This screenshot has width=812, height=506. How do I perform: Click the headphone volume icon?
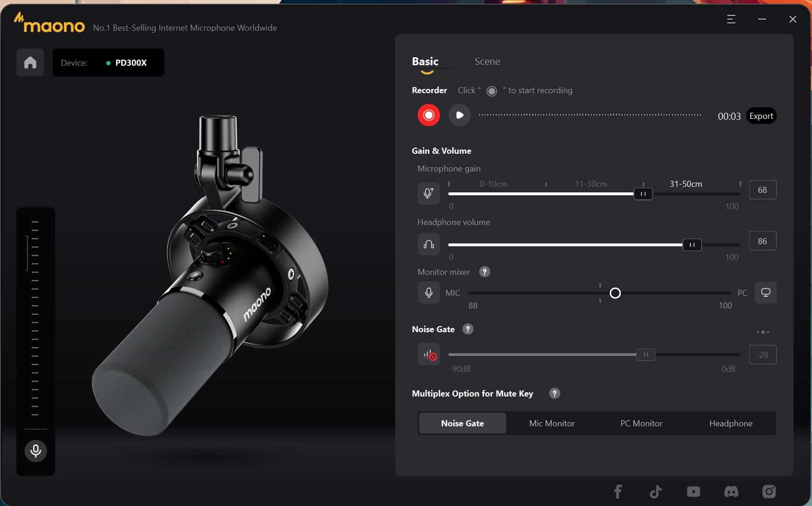pos(428,244)
